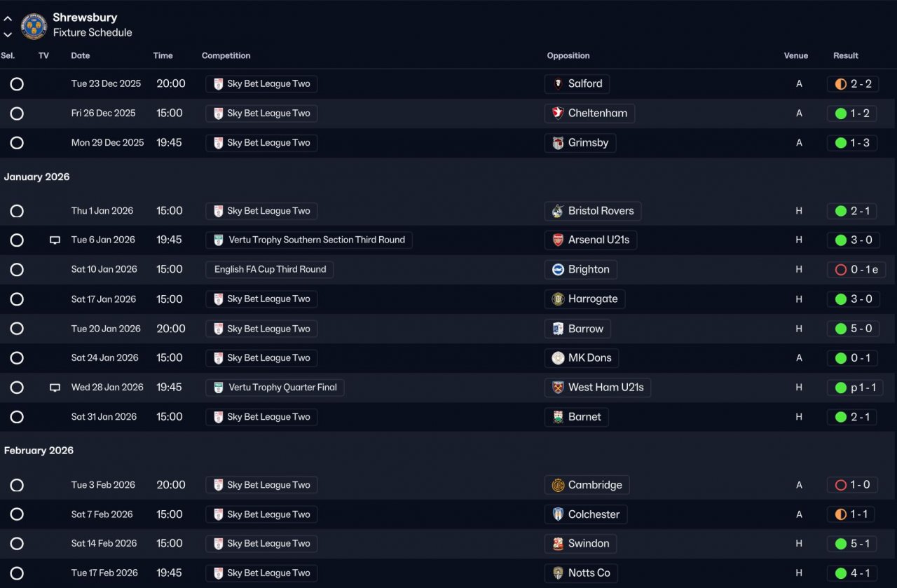Image resolution: width=897 pixels, height=588 pixels.
Task: Click League Two logo in the Swindon row
Action: click(x=218, y=544)
